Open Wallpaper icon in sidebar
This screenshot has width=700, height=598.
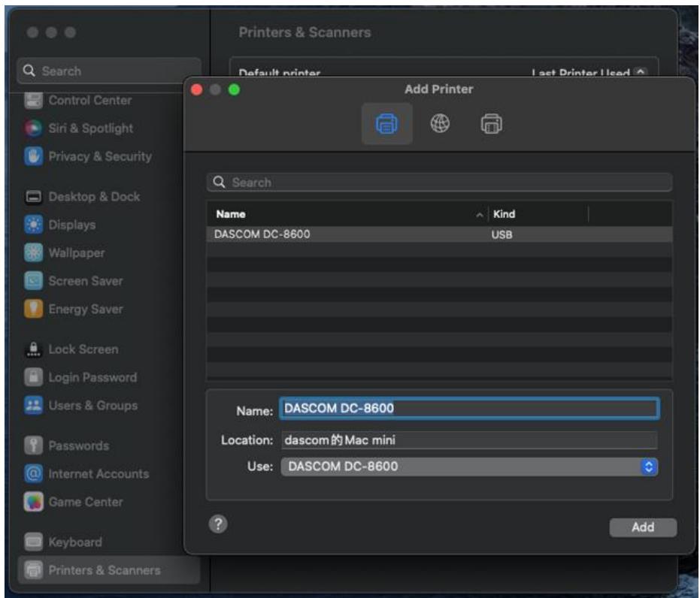click(x=33, y=252)
